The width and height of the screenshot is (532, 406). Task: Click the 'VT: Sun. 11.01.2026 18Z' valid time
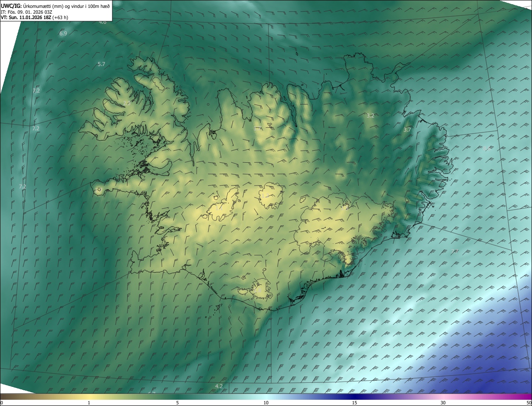click(26, 17)
